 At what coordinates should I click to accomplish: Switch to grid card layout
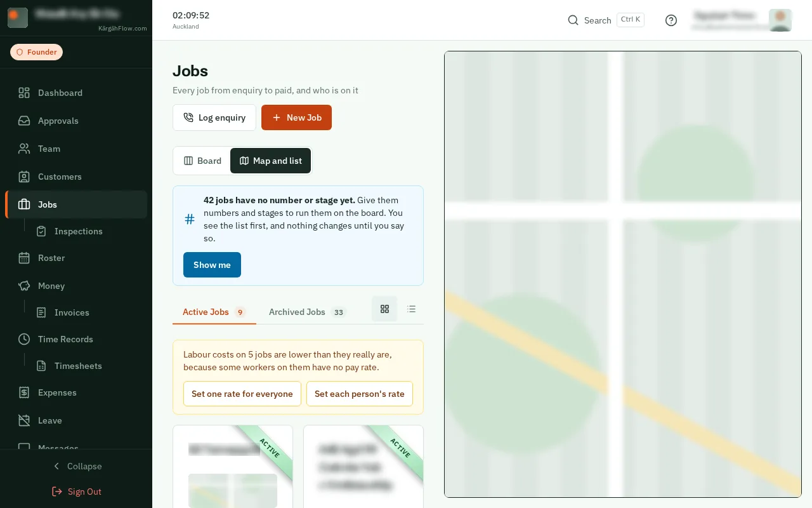(384, 309)
